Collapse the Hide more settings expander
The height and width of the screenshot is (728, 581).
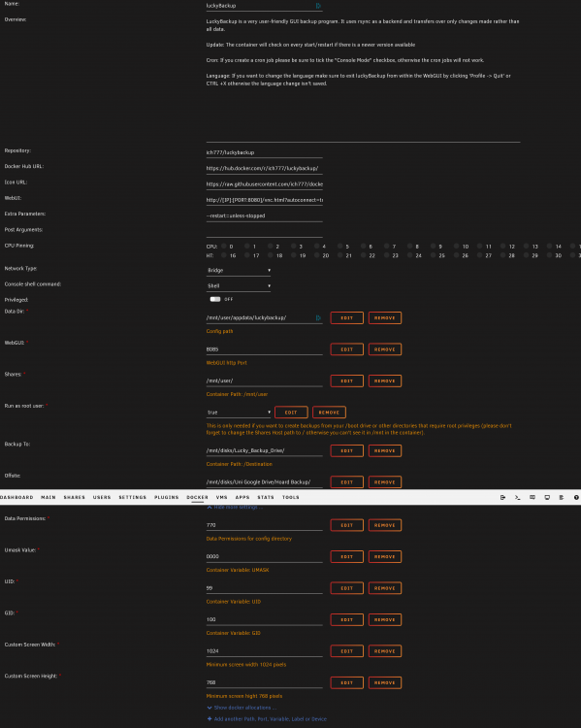pos(235,507)
